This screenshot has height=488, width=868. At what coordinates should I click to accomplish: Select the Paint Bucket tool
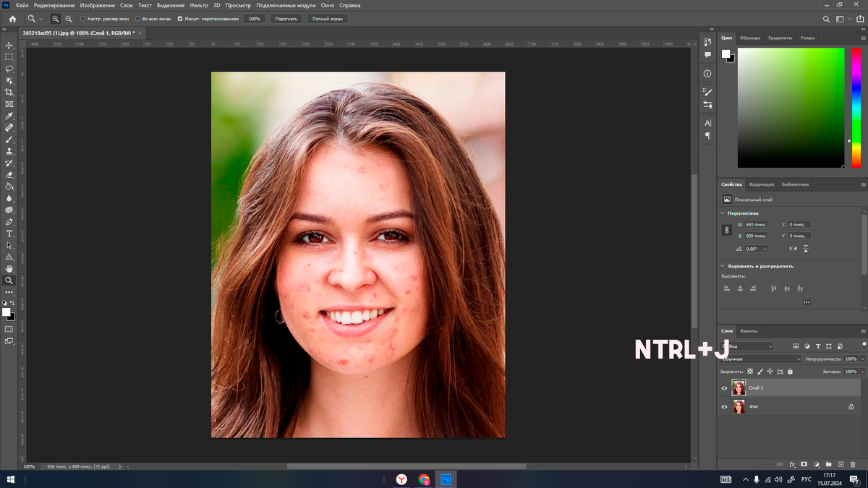click(9, 187)
